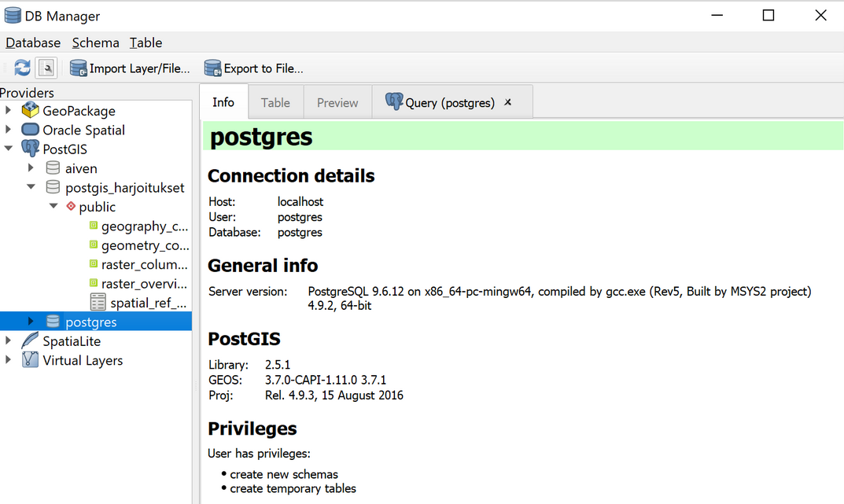Open the Schema menu
This screenshot has height=504, width=844.
95,42
